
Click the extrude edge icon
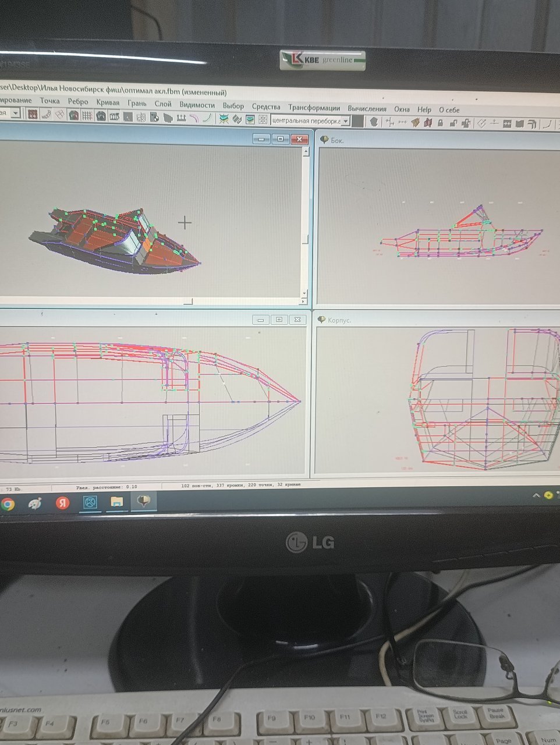coord(416,122)
